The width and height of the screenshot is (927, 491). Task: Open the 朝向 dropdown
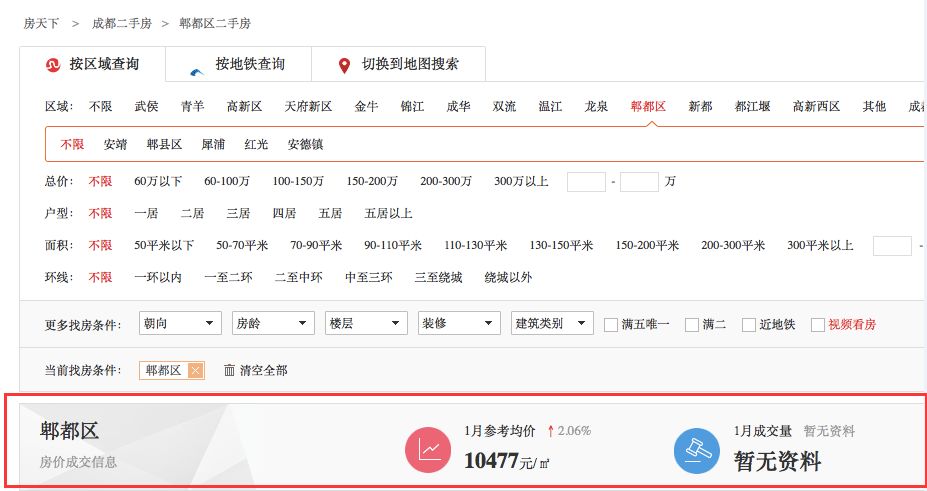(x=180, y=323)
